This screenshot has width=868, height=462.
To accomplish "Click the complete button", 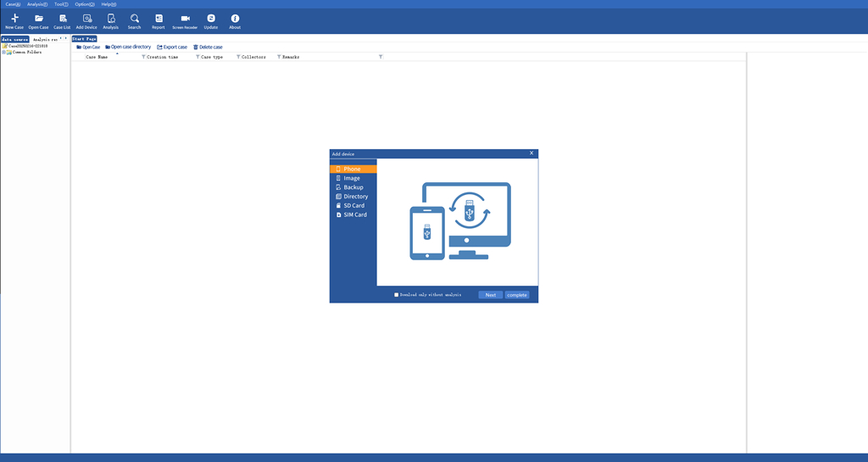I will pos(517,295).
